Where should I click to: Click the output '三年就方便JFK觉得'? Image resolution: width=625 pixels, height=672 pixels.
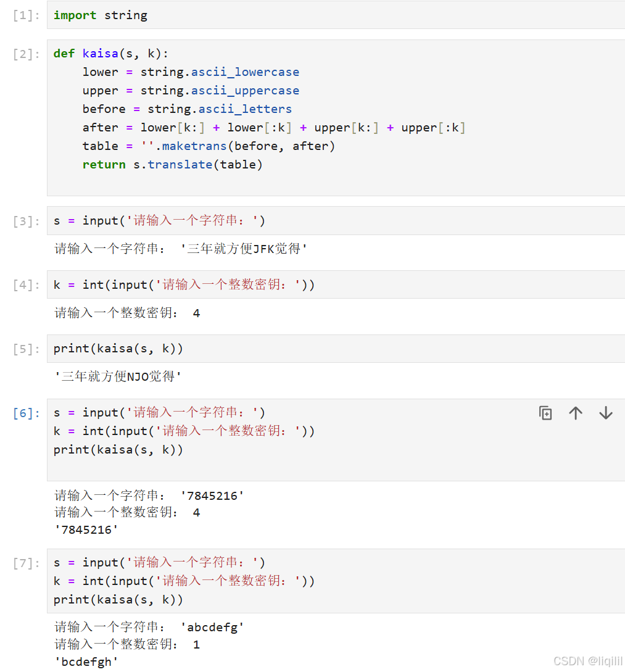tap(243, 249)
